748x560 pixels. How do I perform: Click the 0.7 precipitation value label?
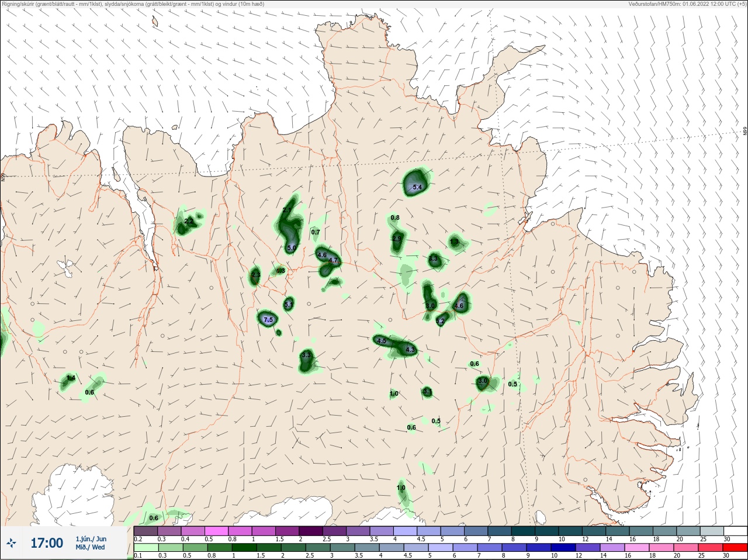[x=316, y=232]
